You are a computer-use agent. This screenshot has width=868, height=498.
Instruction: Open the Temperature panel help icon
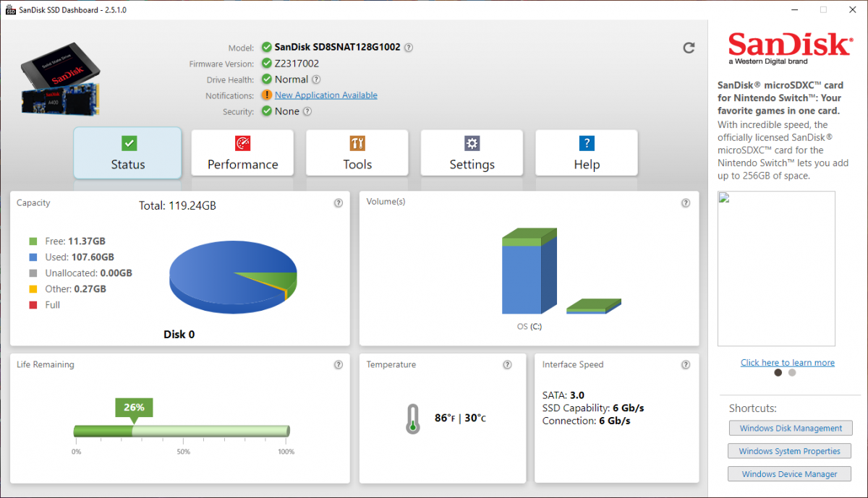(508, 365)
